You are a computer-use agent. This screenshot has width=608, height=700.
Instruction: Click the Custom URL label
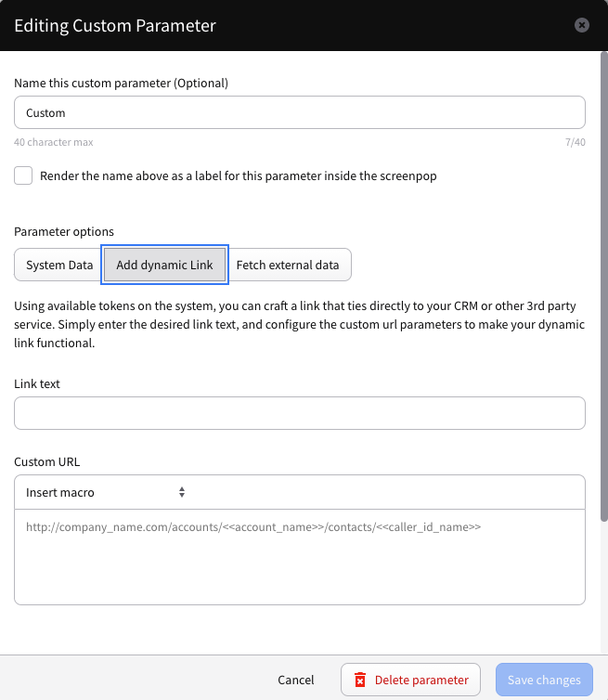click(46, 461)
